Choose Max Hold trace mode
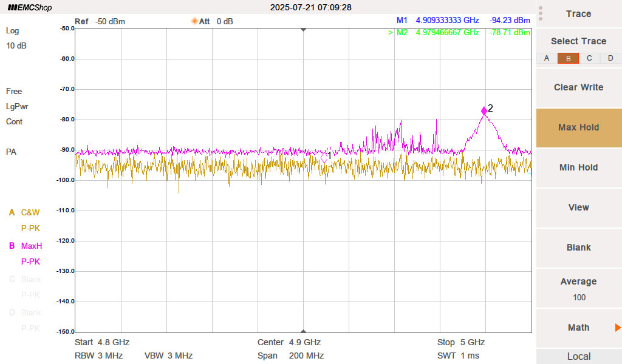Image resolution: width=622 pixels, height=364 pixels. [578, 127]
